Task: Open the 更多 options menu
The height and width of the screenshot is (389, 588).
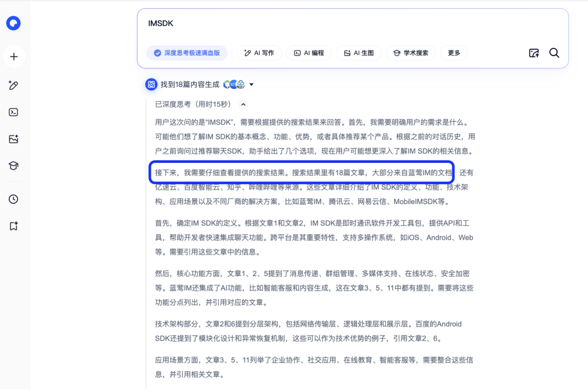Action: tap(454, 53)
